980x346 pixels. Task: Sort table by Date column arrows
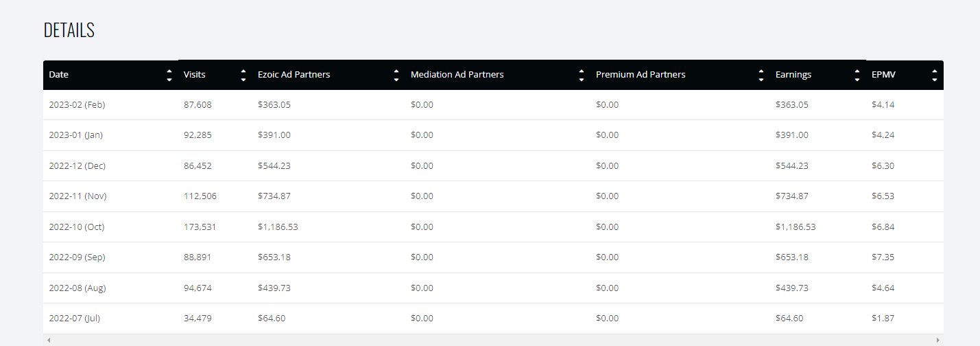pyautogui.click(x=169, y=75)
